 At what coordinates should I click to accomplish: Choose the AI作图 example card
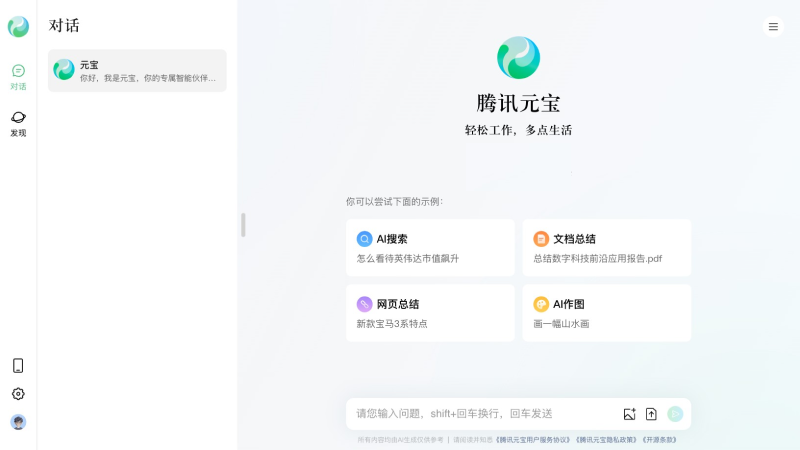click(606, 312)
